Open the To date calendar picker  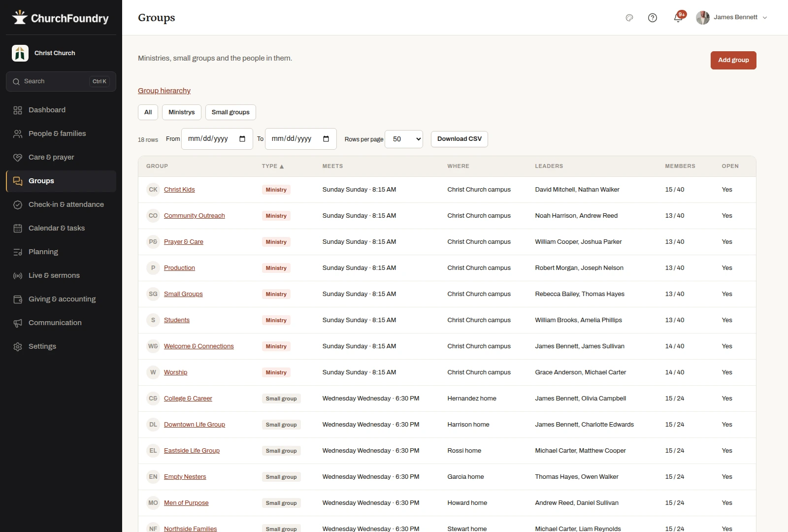(x=326, y=139)
